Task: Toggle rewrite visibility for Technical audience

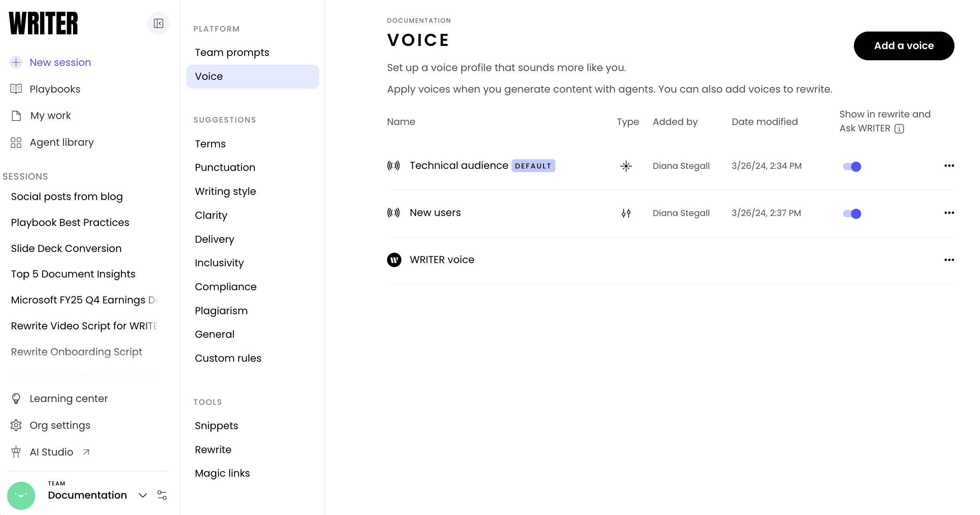Action: pyautogui.click(x=852, y=166)
